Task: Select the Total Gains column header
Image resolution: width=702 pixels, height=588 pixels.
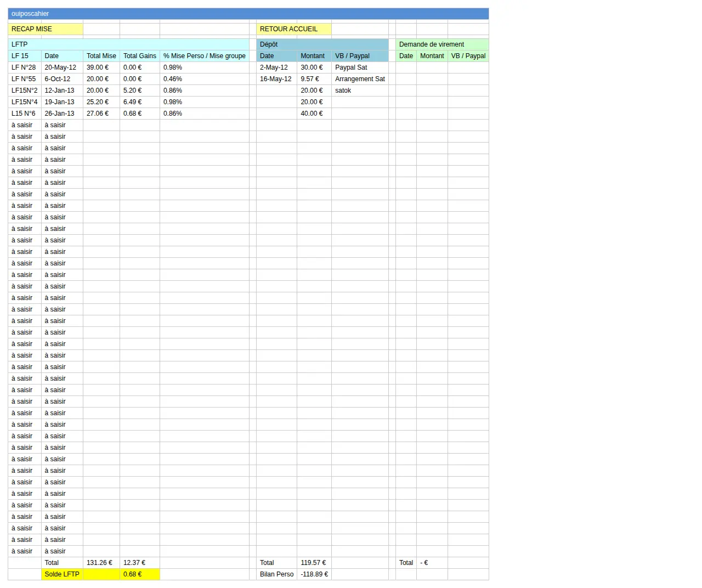Action: tap(140, 56)
